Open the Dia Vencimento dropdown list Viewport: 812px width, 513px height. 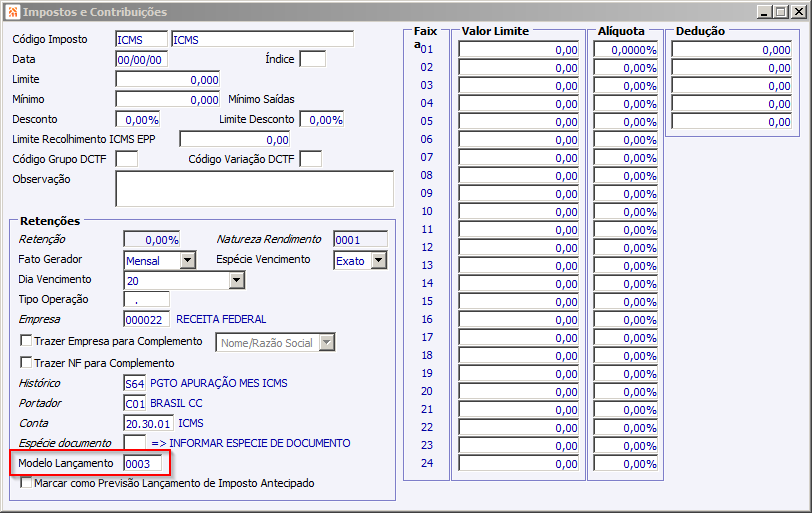[x=237, y=280]
